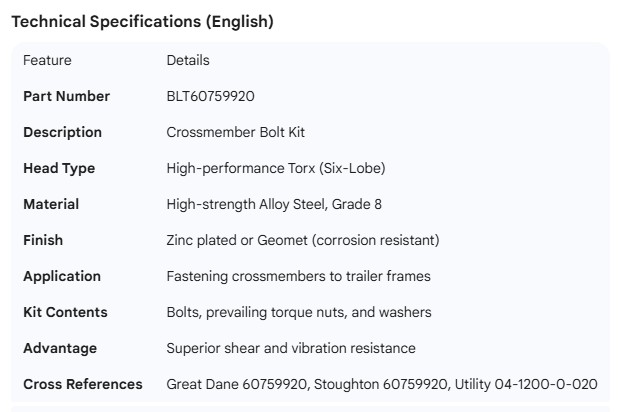The height and width of the screenshot is (412, 621).
Task: Click the Fastening crossmembers to trailer frames text
Action: [298, 276]
